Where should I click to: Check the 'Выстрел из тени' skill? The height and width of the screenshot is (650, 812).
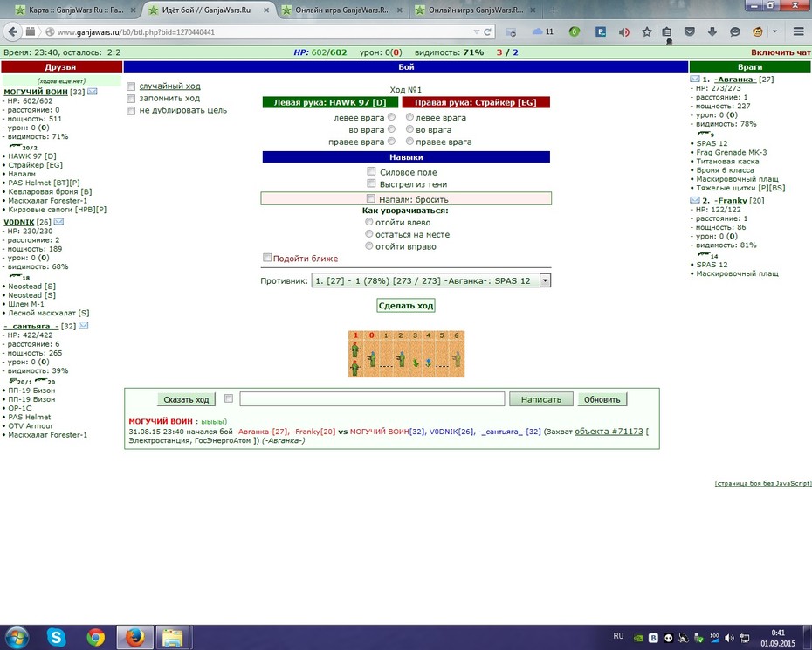371,183
